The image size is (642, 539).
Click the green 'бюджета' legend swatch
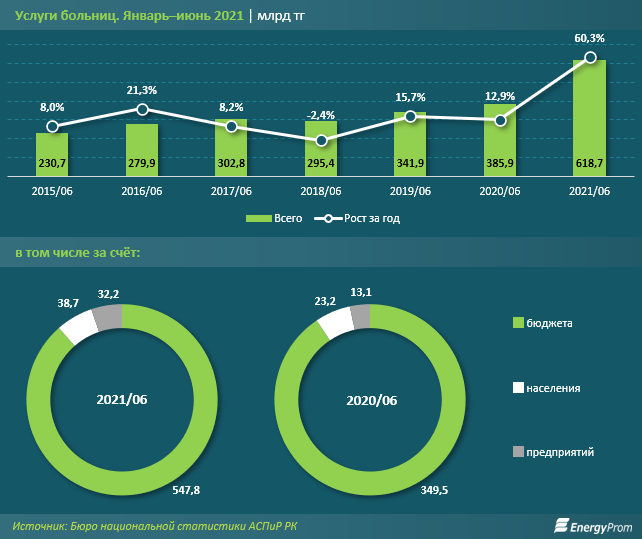518,323
